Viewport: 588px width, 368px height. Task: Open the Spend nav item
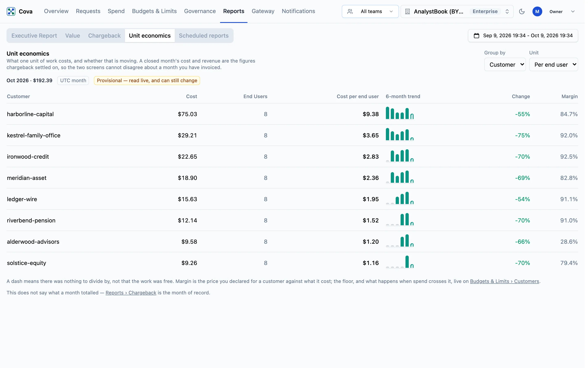click(x=116, y=11)
